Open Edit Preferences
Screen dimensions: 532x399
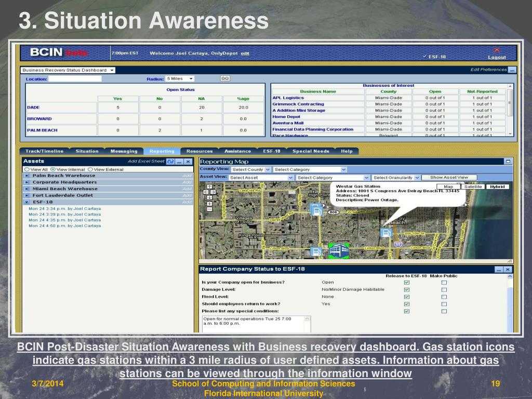tap(488, 70)
